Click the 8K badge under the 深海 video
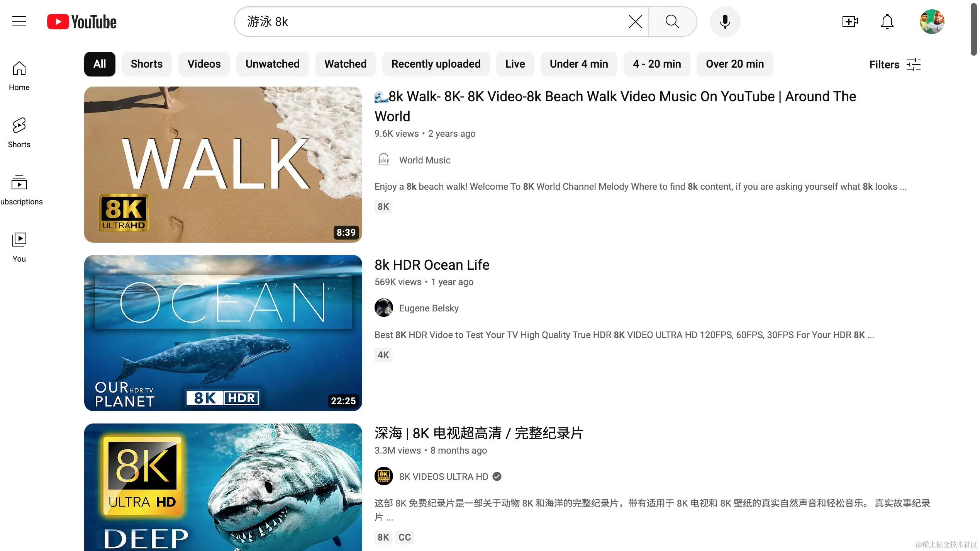 coord(383,537)
